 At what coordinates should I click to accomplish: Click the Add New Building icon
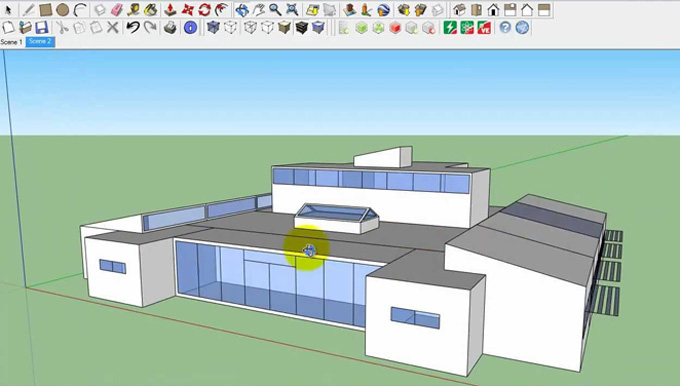(350, 10)
